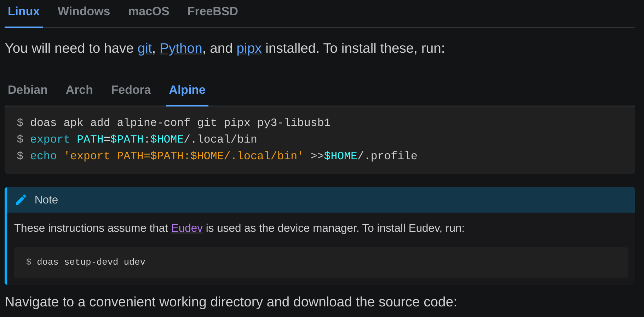Screen dimensions: 644x317
Task: Open the git link
Action: coord(145,48)
